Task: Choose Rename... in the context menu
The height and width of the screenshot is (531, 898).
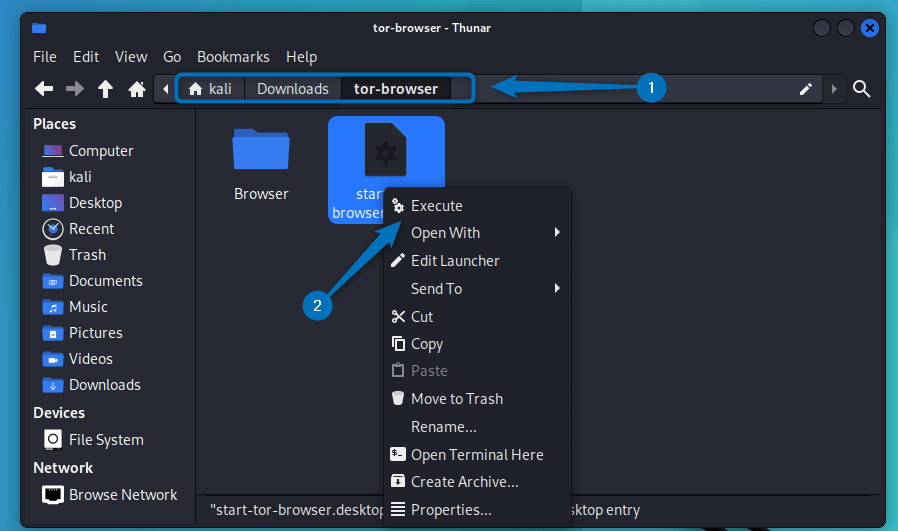Action: tap(477, 427)
